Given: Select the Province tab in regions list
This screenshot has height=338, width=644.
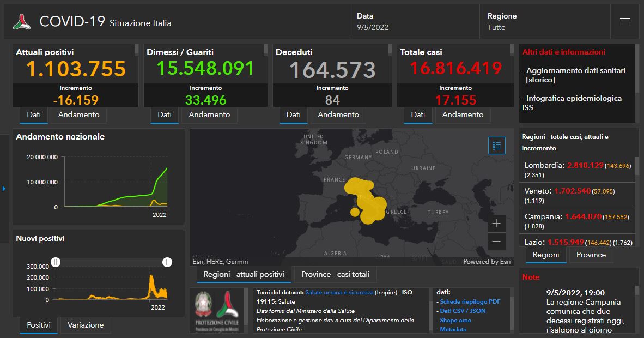Looking at the screenshot, I should click(x=591, y=255).
